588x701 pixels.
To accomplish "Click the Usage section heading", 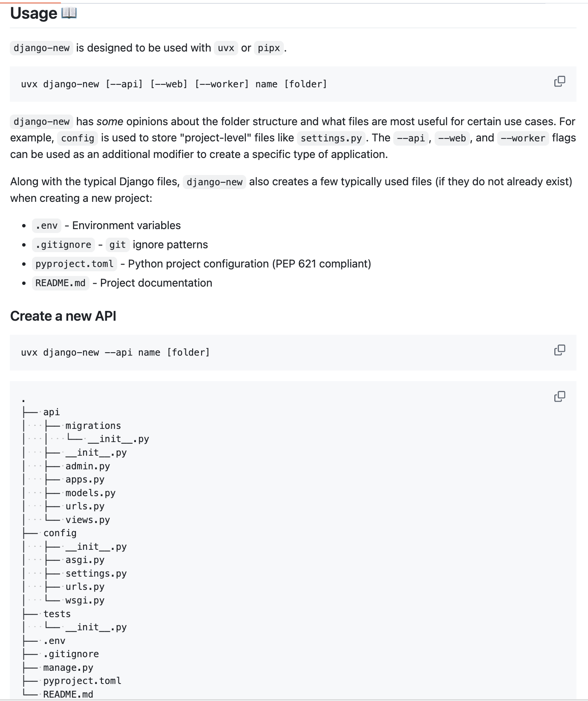I will [x=34, y=13].
